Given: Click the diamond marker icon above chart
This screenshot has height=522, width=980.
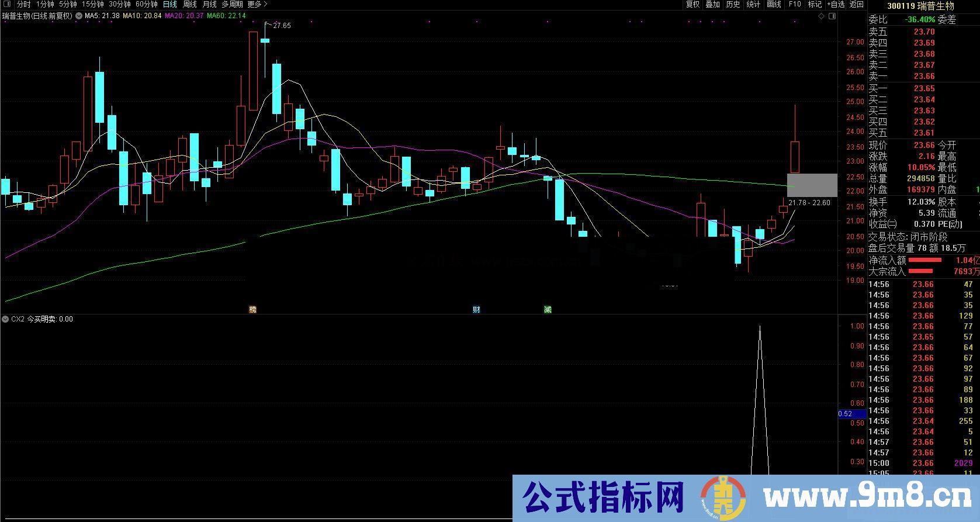Looking at the screenshot, I should [821, 16].
